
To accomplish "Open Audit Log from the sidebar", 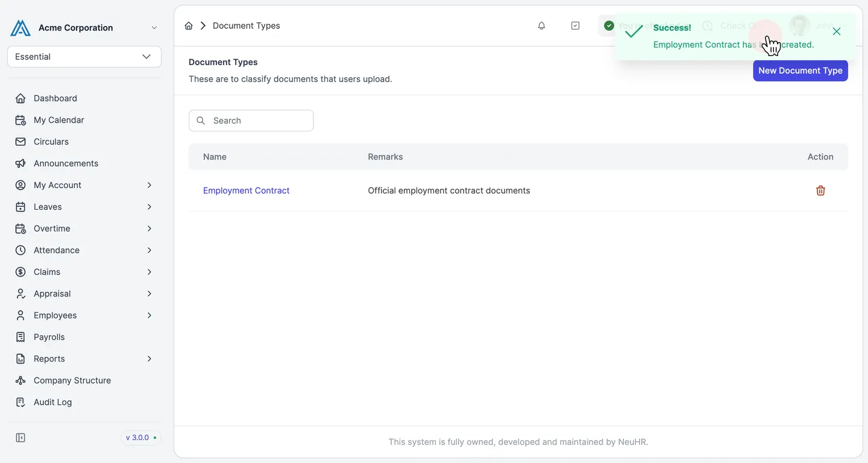I will [x=53, y=402].
